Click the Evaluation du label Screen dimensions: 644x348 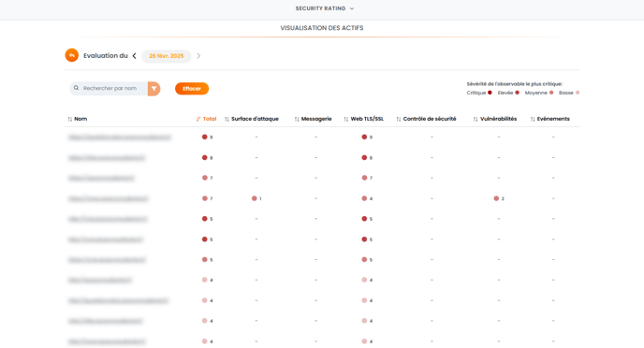tap(106, 55)
